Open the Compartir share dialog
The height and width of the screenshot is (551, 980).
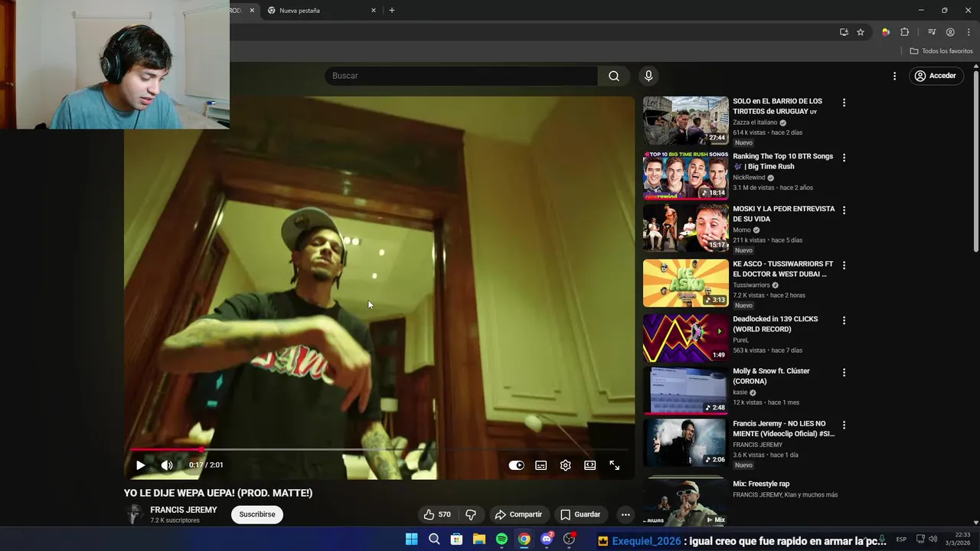click(518, 514)
